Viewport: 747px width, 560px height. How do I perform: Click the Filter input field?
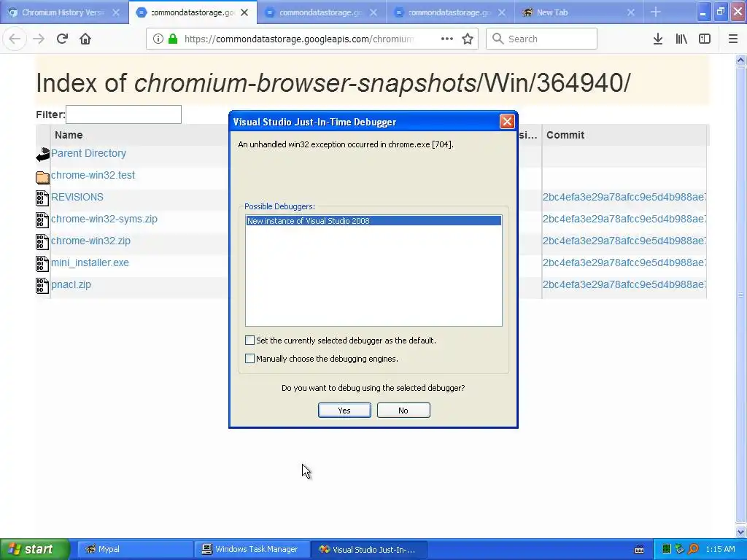click(x=123, y=114)
